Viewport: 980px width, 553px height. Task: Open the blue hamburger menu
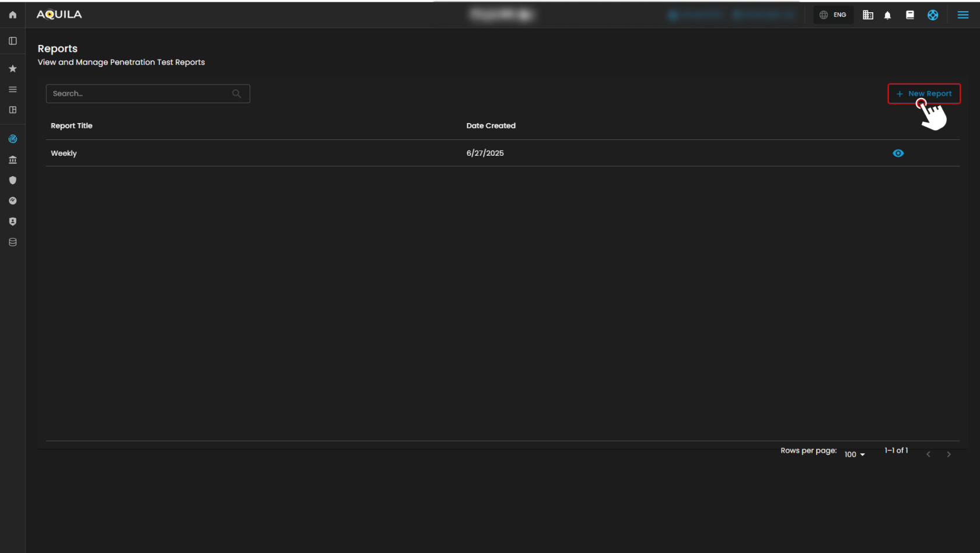963,15
